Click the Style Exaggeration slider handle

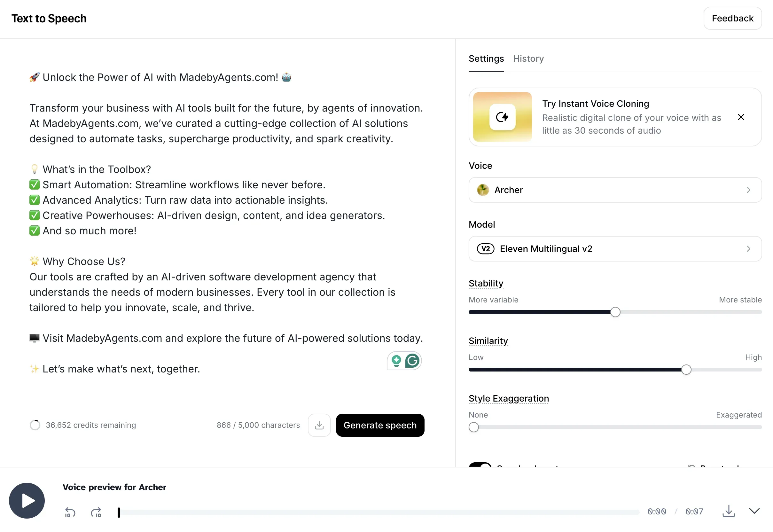pyautogui.click(x=474, y=427)
